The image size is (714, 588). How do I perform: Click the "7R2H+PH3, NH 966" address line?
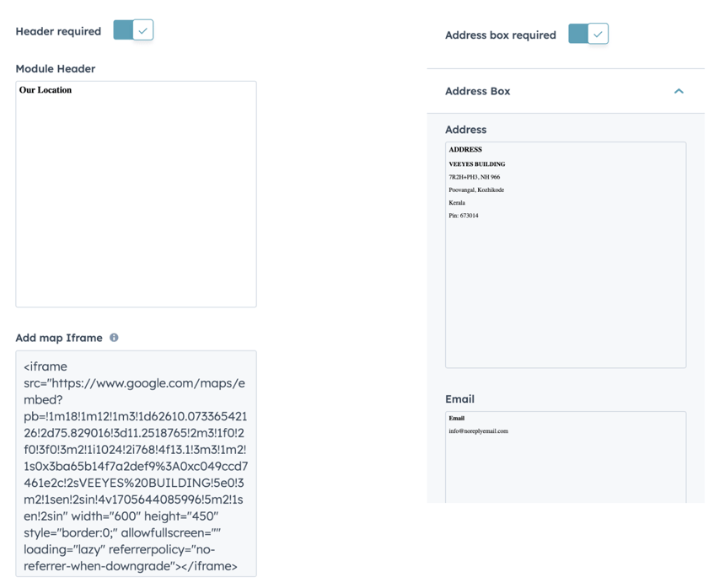click(x=474, y=178)
